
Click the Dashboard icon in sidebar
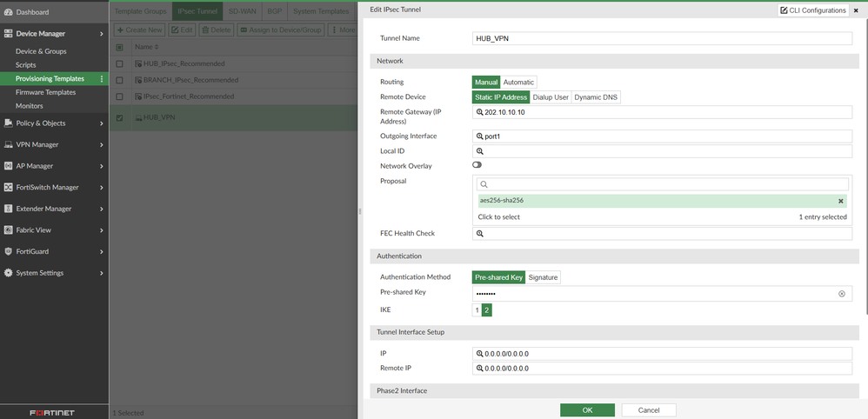[x=9, y=12]
